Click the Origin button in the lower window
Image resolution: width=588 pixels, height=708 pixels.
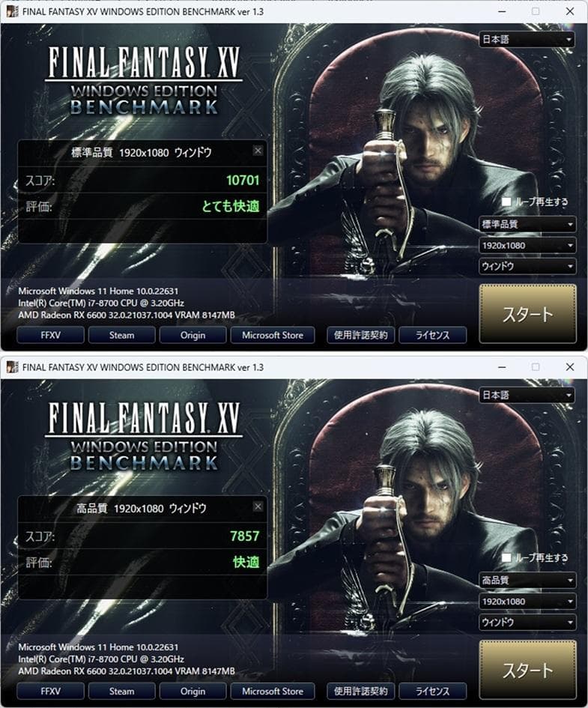pyautogui.click(x=193, y=691)
